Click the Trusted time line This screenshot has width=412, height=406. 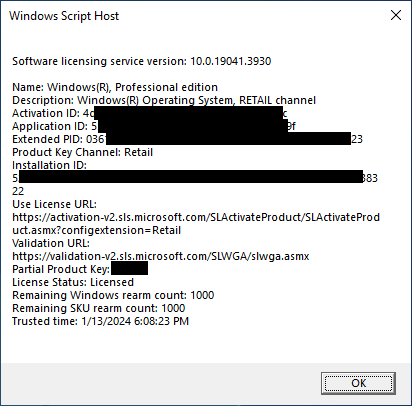(x=100, y=321)
